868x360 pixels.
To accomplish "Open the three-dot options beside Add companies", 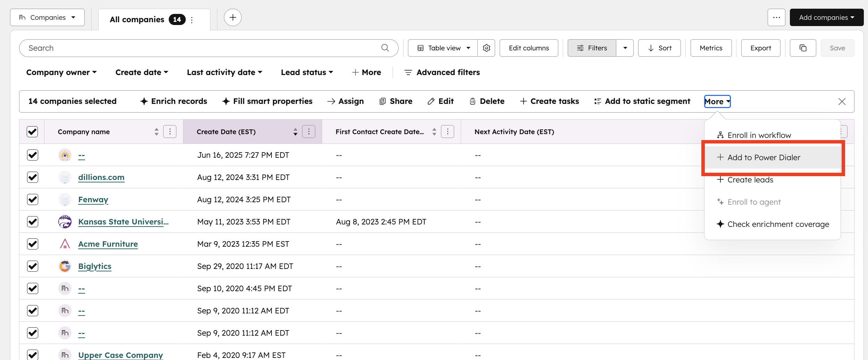I will pyautogui.click(x=776, y=17).
